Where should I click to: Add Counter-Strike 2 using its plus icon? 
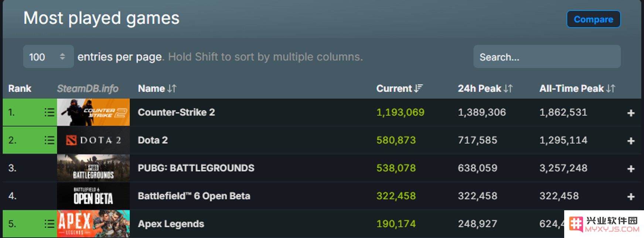[x=631, y=113]
